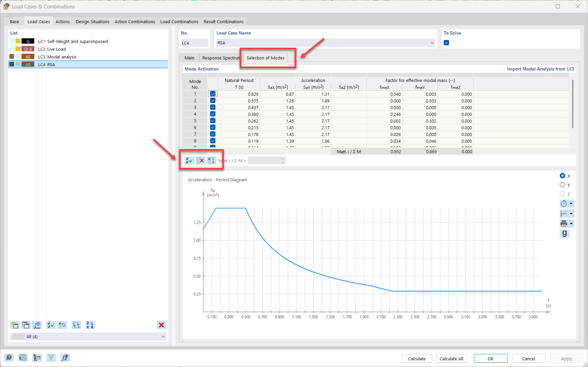Toggle the g acceleration unit button

(x=564, y=233)
